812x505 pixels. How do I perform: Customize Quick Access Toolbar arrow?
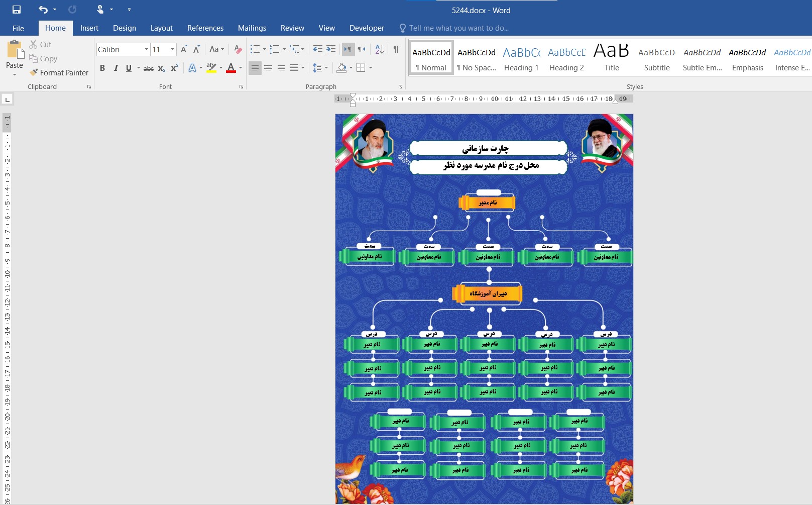(x=129, y=10)
